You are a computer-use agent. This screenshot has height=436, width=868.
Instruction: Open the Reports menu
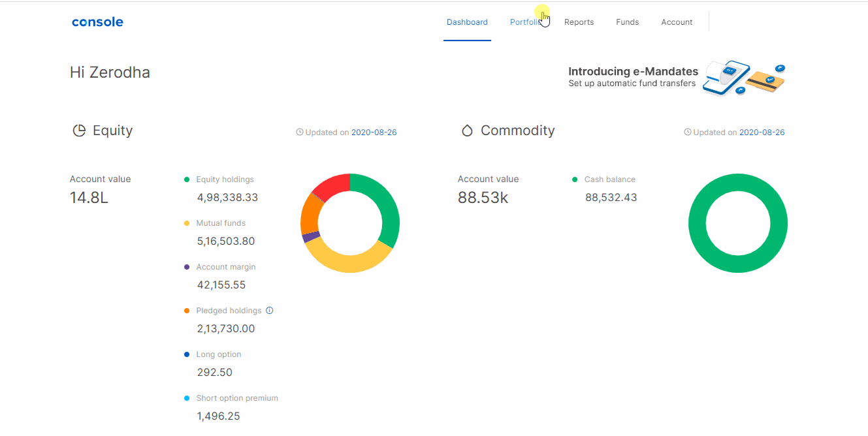(579, 22)
